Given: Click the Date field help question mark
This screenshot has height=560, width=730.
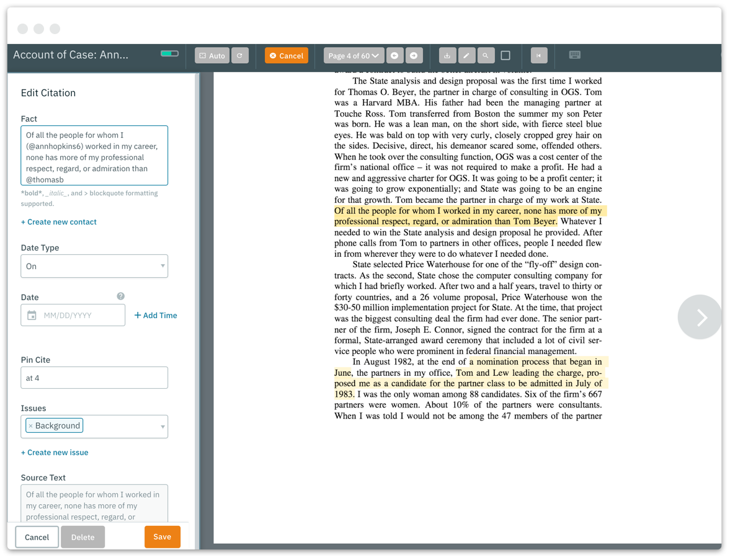Looking at the screenshot, I should [x=120, y=296].
